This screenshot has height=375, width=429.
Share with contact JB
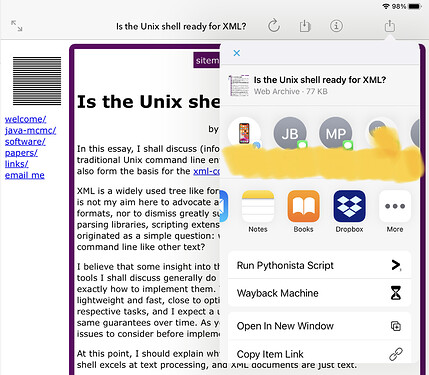[290, 133]
